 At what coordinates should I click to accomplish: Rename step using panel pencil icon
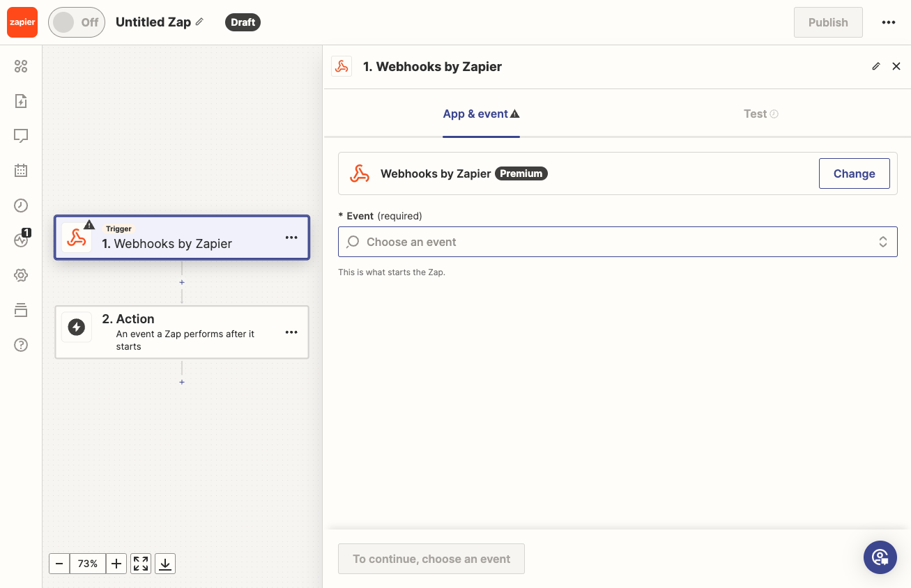coord(876,66)
